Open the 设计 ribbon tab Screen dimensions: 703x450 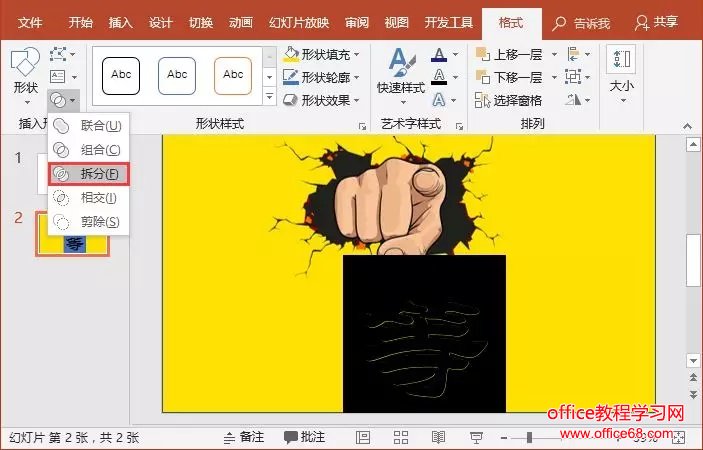[x=161, y=22]
